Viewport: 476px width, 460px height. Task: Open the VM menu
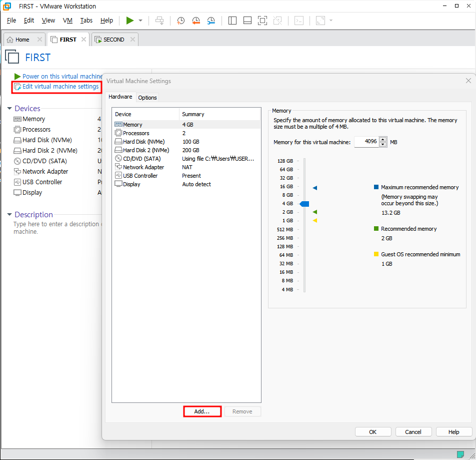[x=67, y=21]
